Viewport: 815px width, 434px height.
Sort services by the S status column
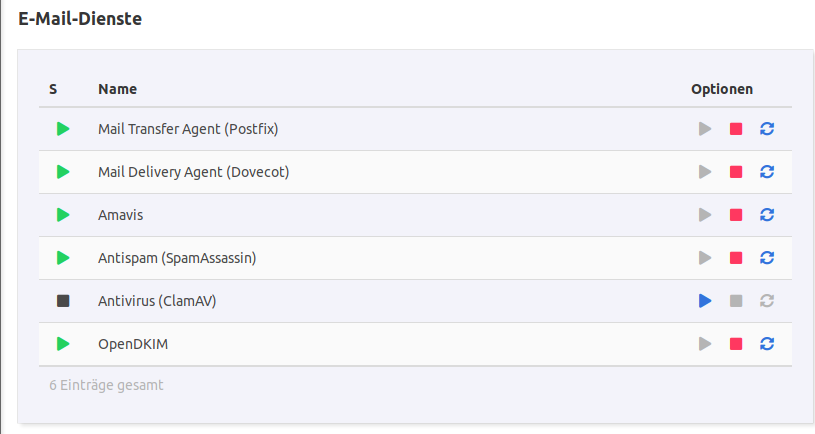[x=53, y=89]
